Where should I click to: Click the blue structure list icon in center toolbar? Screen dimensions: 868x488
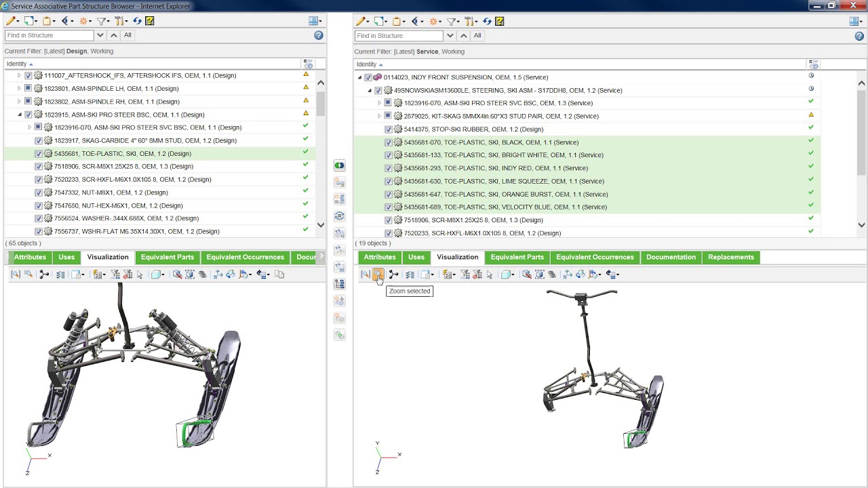click(x=340, y=284)
